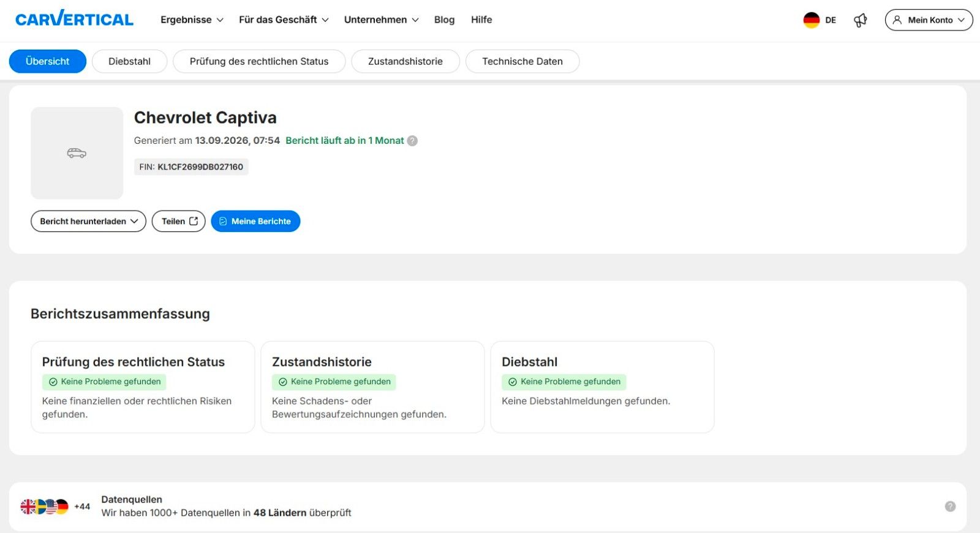Go to the carVertical logo homepage
Viewport: 980px width, 533px height.
74,19
